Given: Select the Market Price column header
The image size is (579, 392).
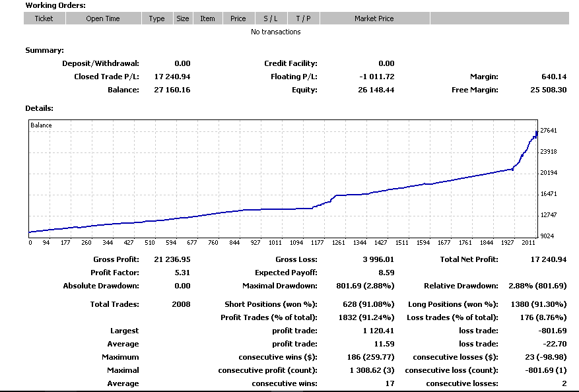Looking at the screenshot, I should 374,18.
